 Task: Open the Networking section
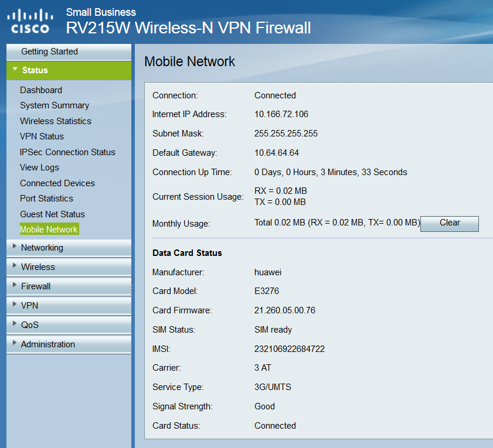pyautogui.click(x=69, y=248)
